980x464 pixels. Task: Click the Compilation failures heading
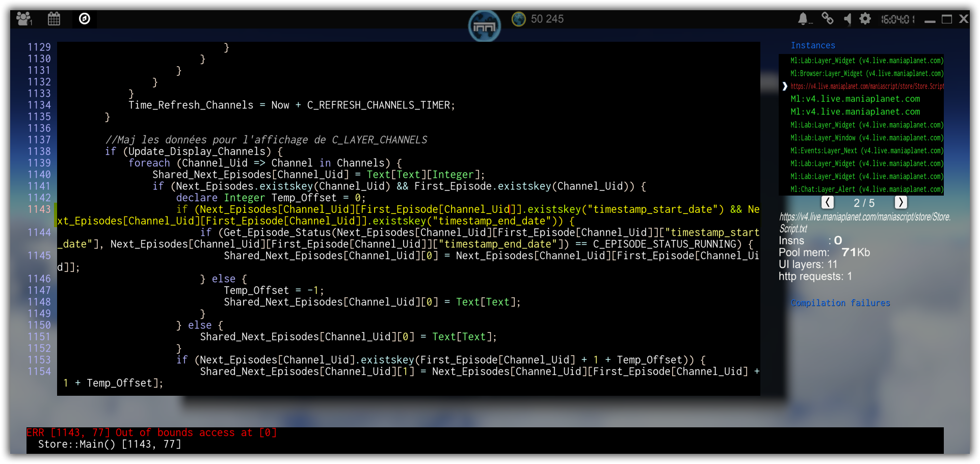(840, 303)
